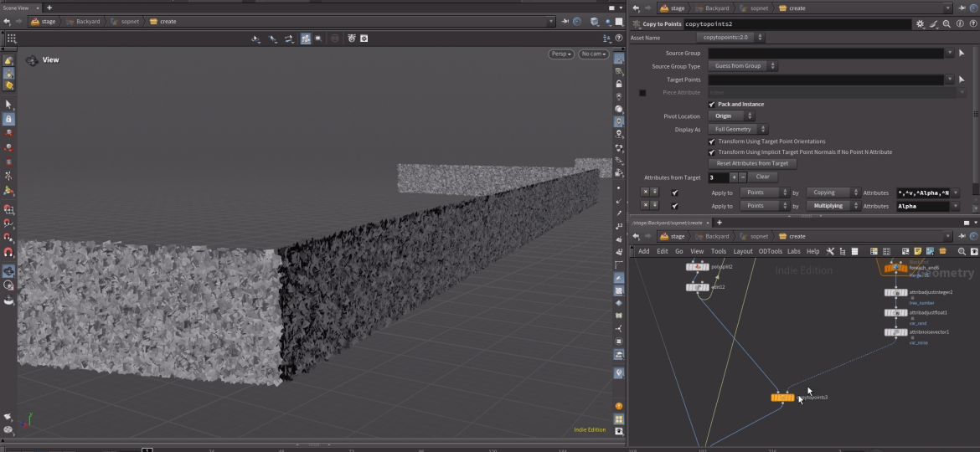Disable Transform Using Target Point Orientations
Screen dimensions: 980x452
[x=712, y=141]
